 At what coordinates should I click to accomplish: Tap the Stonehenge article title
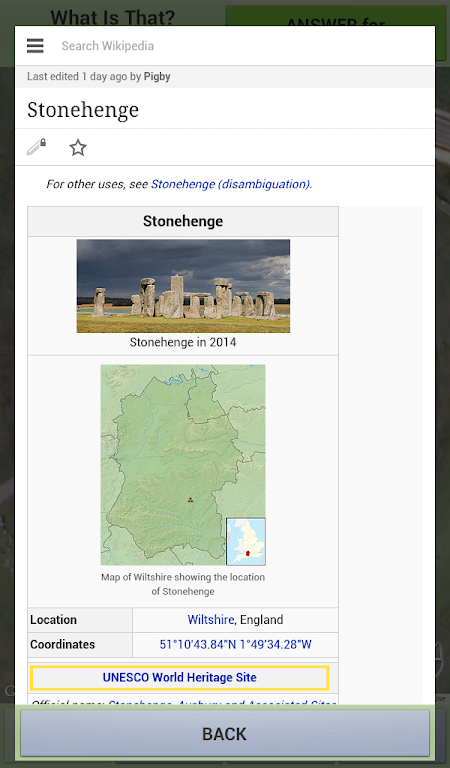coord(83,110)
